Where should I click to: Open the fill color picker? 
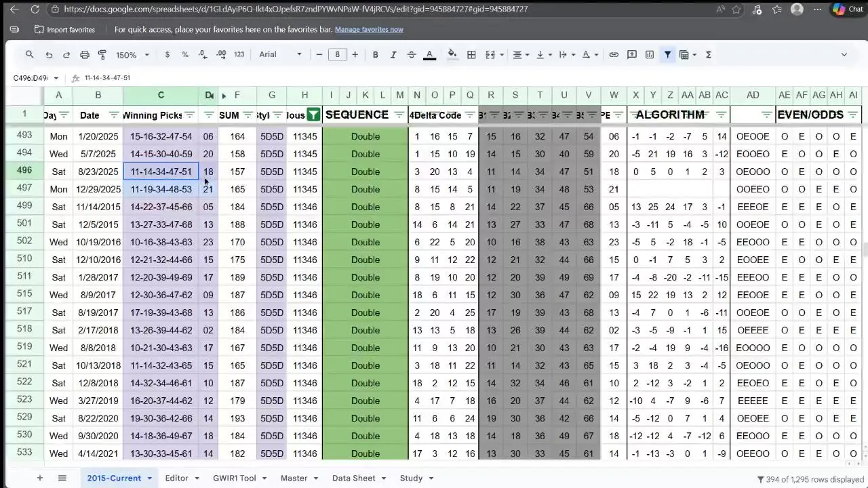point(452,55)
